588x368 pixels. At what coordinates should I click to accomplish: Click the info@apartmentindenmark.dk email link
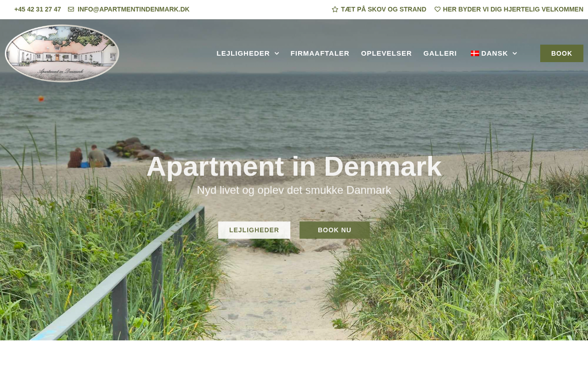133,9
